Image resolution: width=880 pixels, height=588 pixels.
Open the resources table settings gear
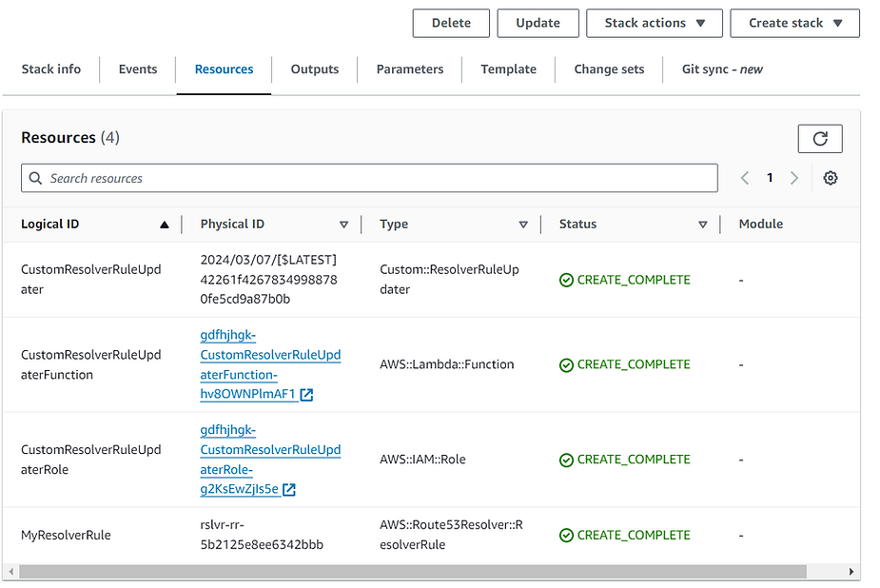tap(830, 178)
